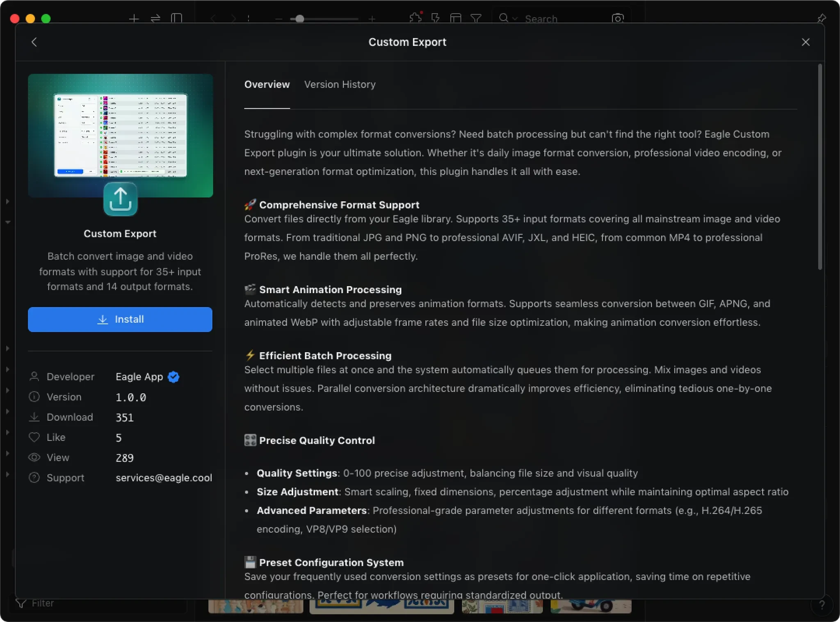Open the search options magnifier dropdown
This screenshot has height=622, width=840.
pos(508,18)
